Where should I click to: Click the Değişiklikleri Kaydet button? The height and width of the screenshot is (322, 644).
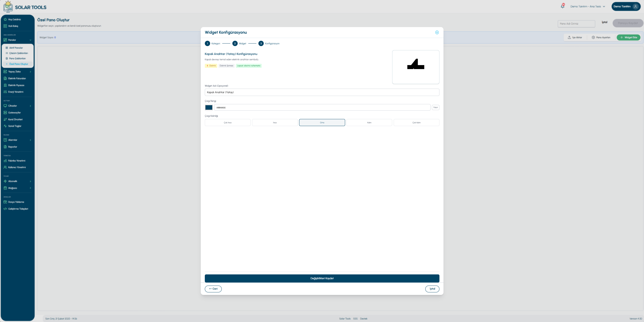(322, 278)
